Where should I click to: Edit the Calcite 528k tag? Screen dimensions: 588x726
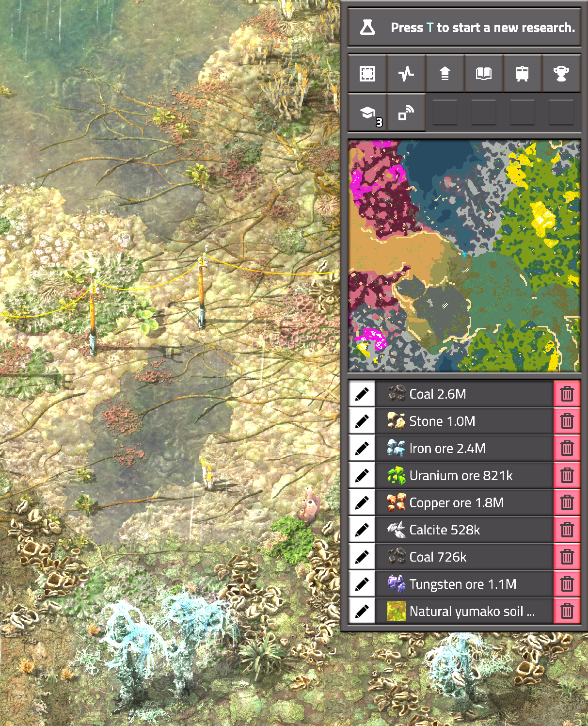pyautogui.click(x=362, y=530)
